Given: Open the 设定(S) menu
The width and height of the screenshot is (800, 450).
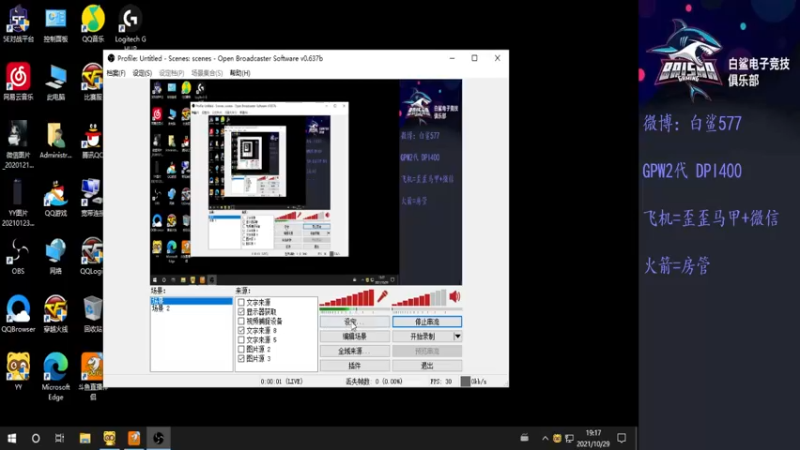Looking at the screenshot, I should point(142,73).
